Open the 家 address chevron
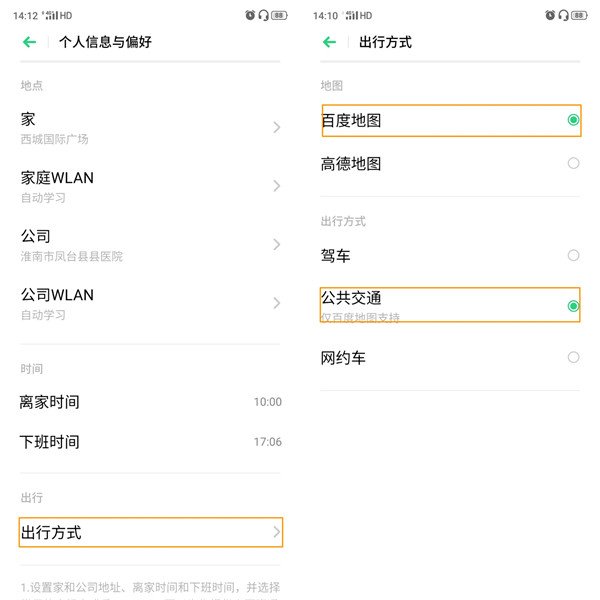 click(x=277, y=127)
